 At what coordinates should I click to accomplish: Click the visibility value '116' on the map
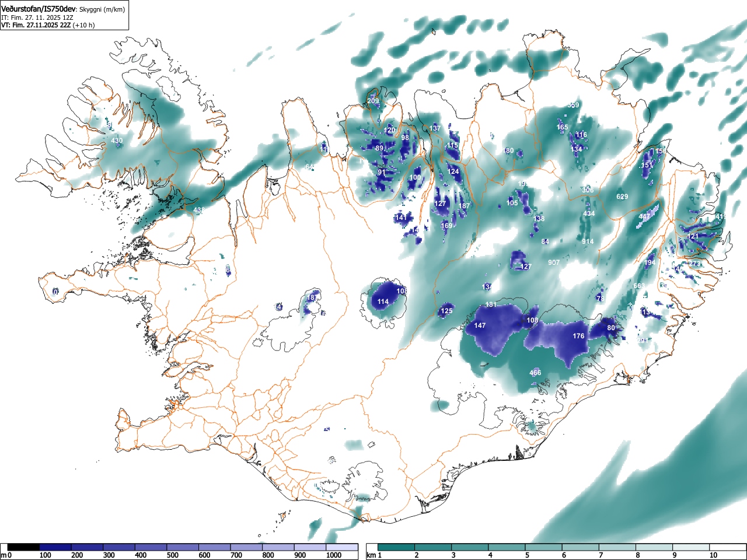(581, 135)
